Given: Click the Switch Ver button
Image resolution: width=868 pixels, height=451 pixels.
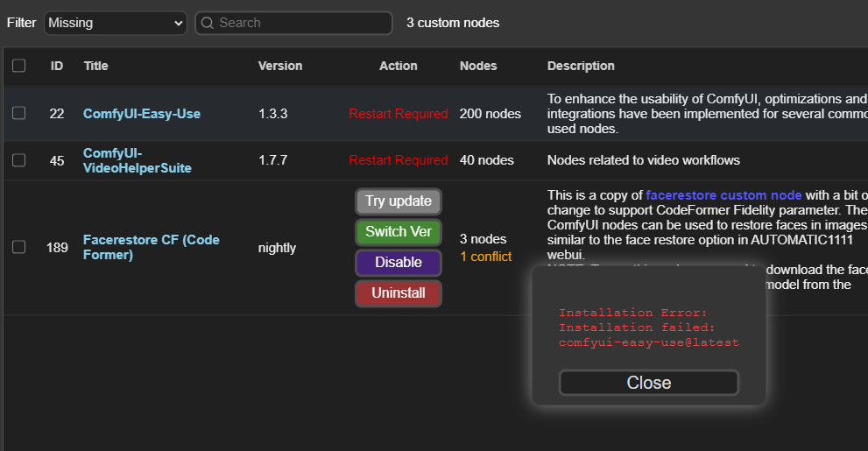Looking at the screenshot, I should point(398,232).
